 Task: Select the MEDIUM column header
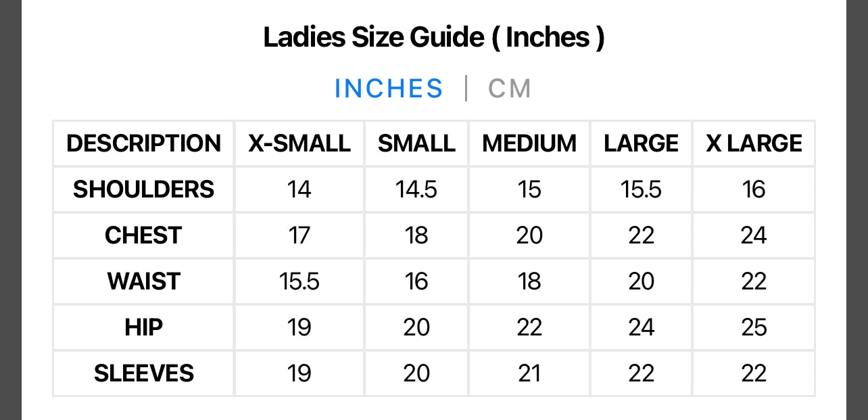(x=529, y=143)
